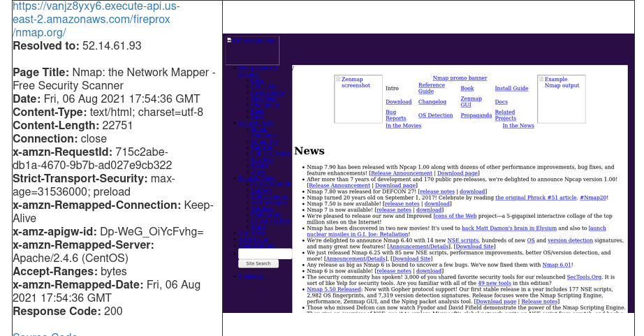Viewport: 644px width, 336px height.
Task: Open the Ref Guide sidebar link
Action: (264, 86)
